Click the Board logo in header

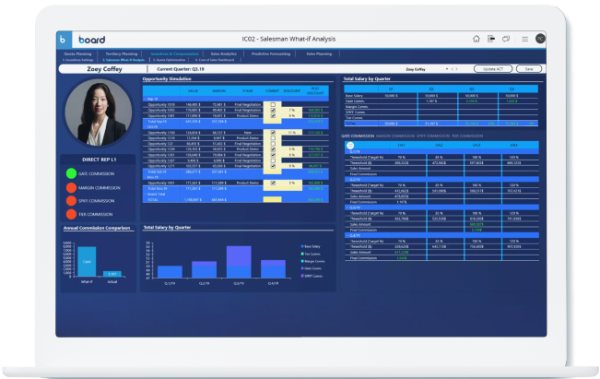tap(92, 39)
